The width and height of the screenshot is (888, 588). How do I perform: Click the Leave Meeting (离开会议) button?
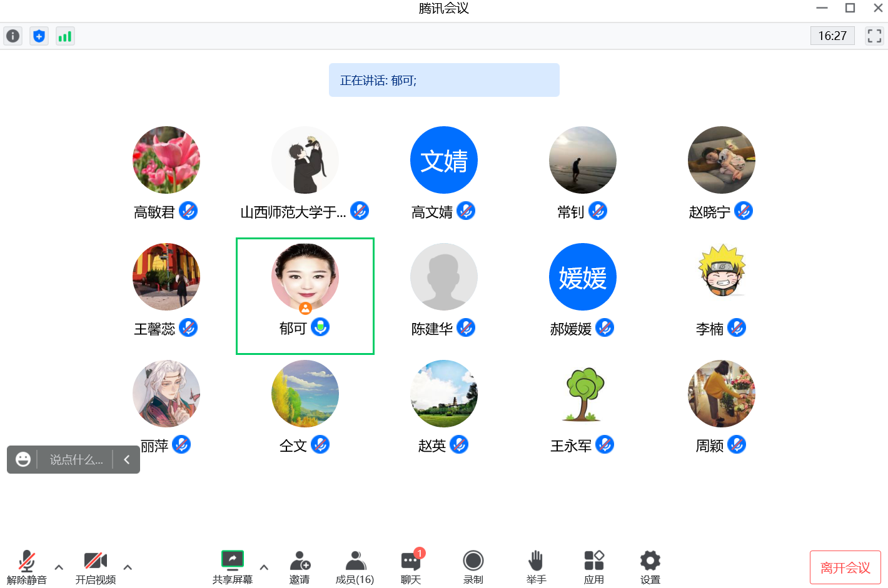click(x=845, y=567)
